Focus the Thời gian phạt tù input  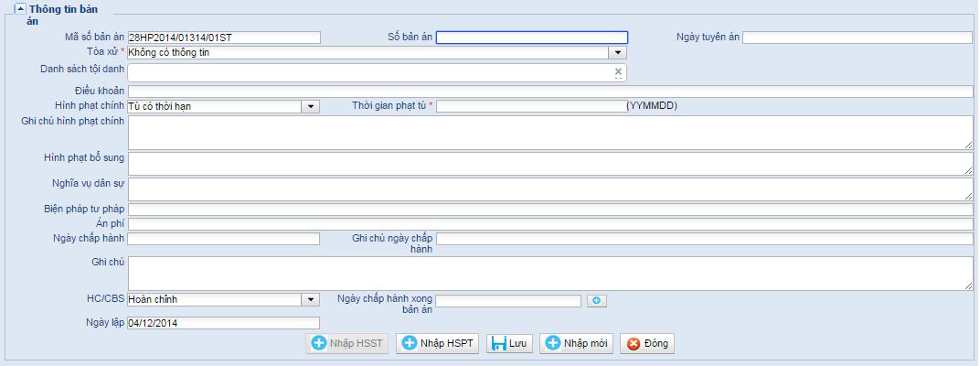(530, 106)
